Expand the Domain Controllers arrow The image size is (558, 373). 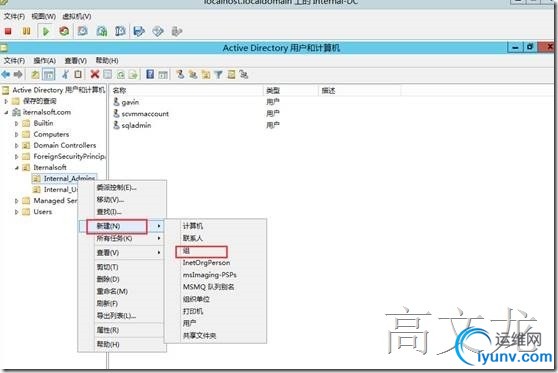coord(16,146)
